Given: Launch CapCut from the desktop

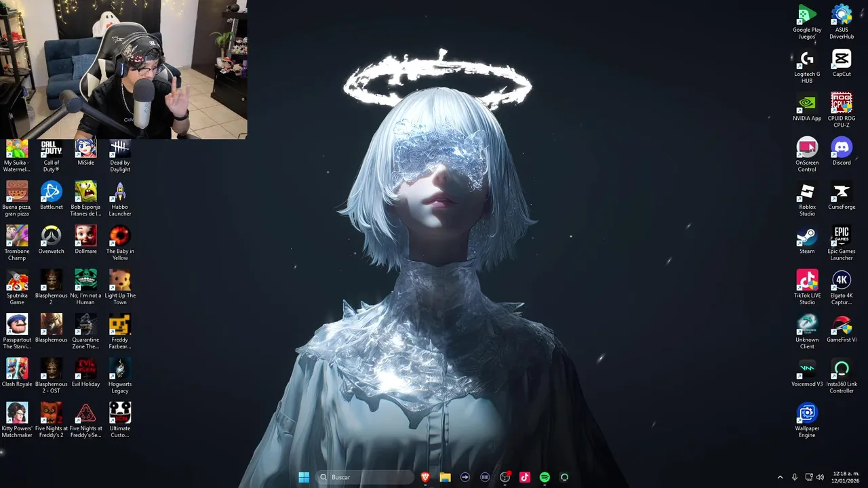Looking at the screenshot, I should [x=842, y=64].
